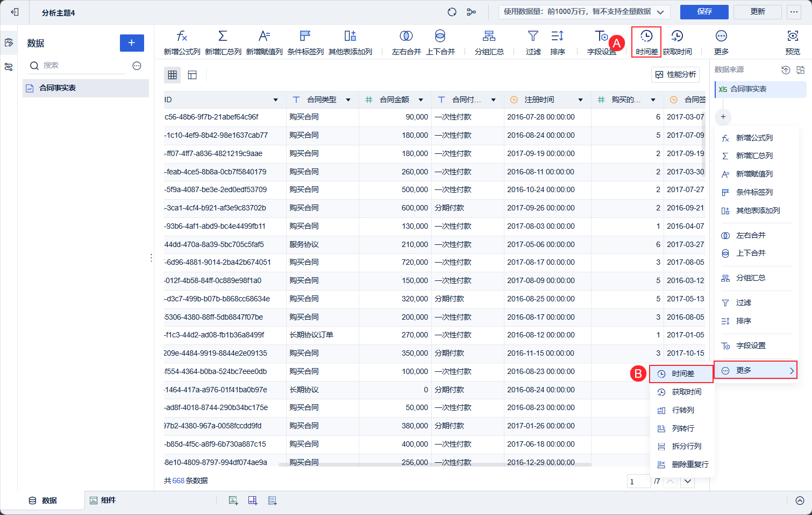Click 新增汇总列 in the top toolbar
The height and width of the screenshot is (515, 812).
coord(223,43)
